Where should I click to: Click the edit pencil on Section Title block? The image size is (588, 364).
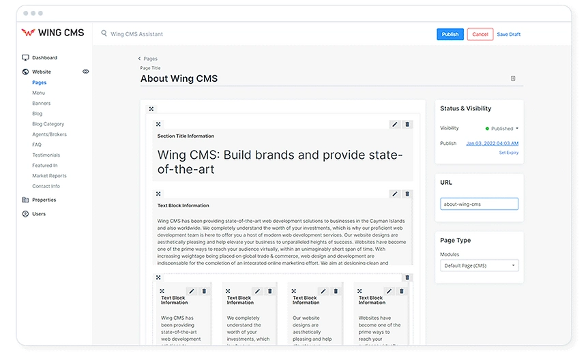[394, 124]
